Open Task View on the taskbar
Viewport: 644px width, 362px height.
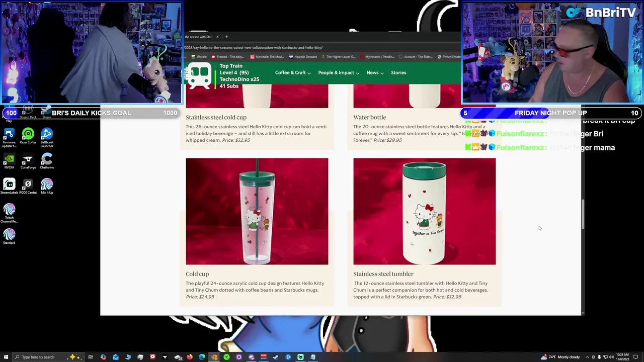[91, 357]
